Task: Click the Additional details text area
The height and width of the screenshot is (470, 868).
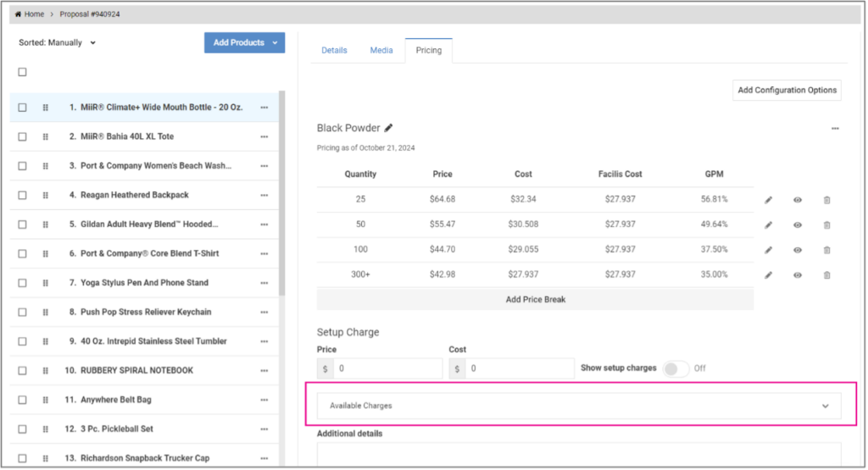Action: 579,455
